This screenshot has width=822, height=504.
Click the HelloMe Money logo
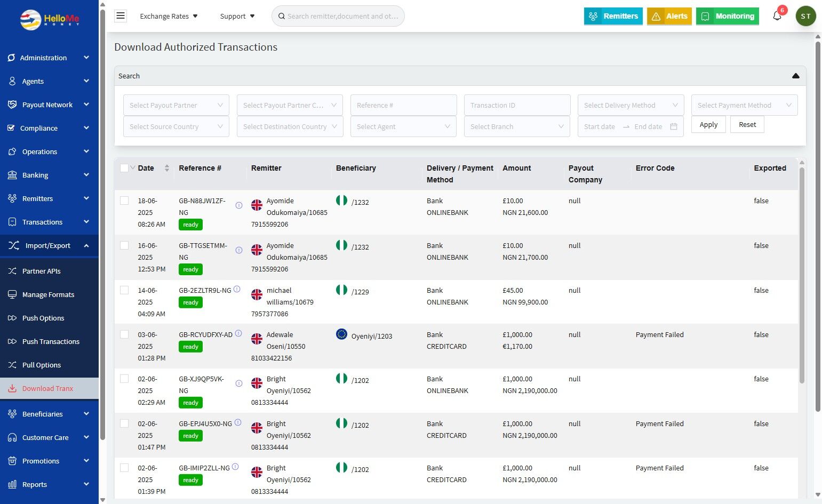tap(50, 20)
